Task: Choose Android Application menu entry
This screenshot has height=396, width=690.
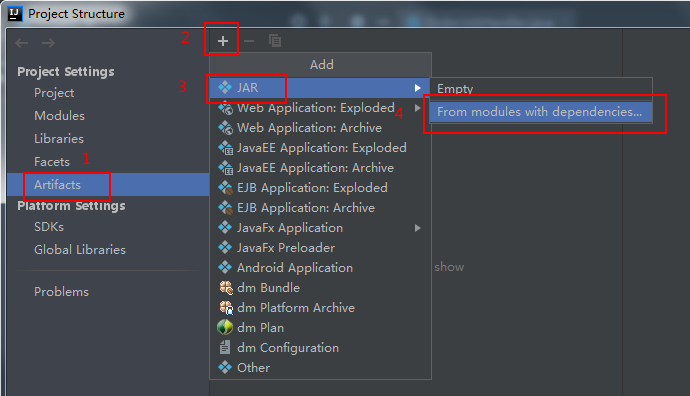Action: 320,268
